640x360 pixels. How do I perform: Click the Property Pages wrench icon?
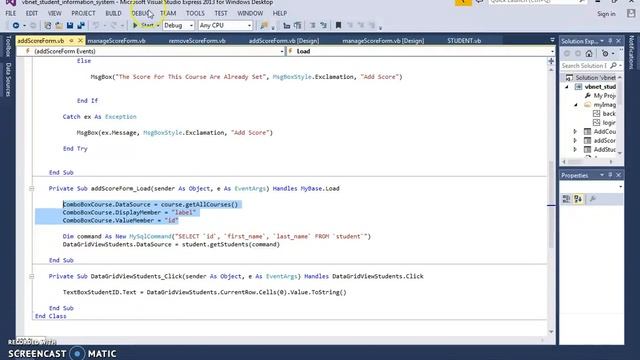(x=593, y=199)
